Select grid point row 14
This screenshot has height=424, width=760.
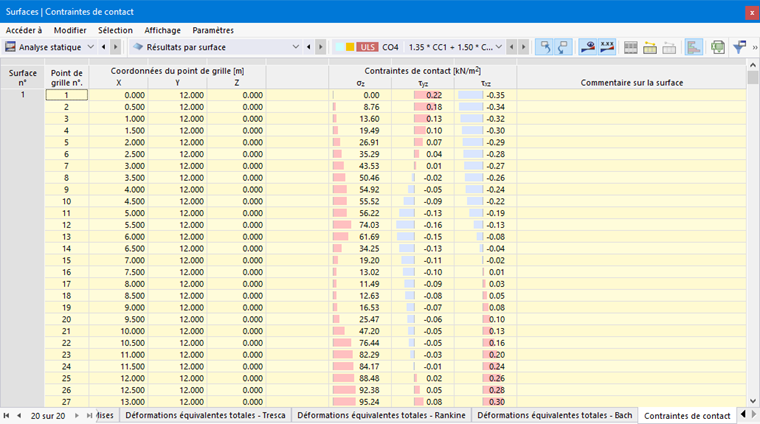coord(66,249)
